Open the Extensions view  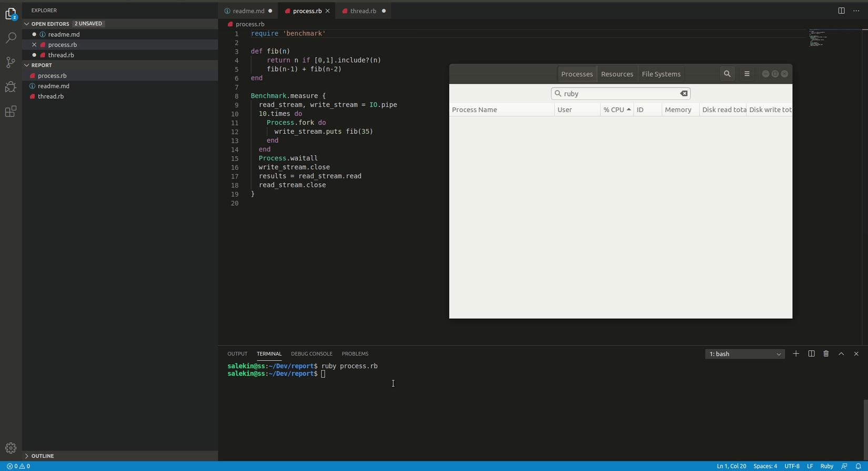(x=11, y=112)
